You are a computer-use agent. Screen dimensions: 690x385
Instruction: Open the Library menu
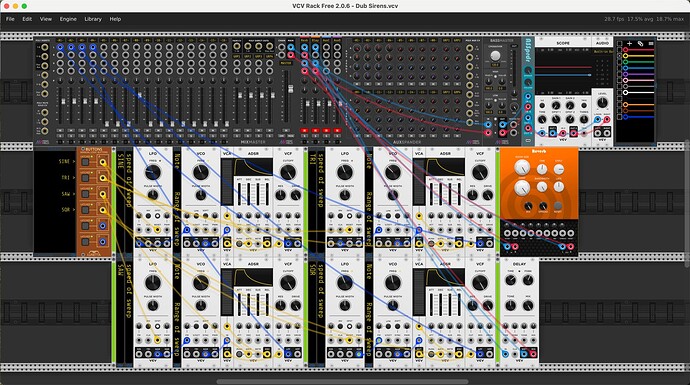point(93,19)
